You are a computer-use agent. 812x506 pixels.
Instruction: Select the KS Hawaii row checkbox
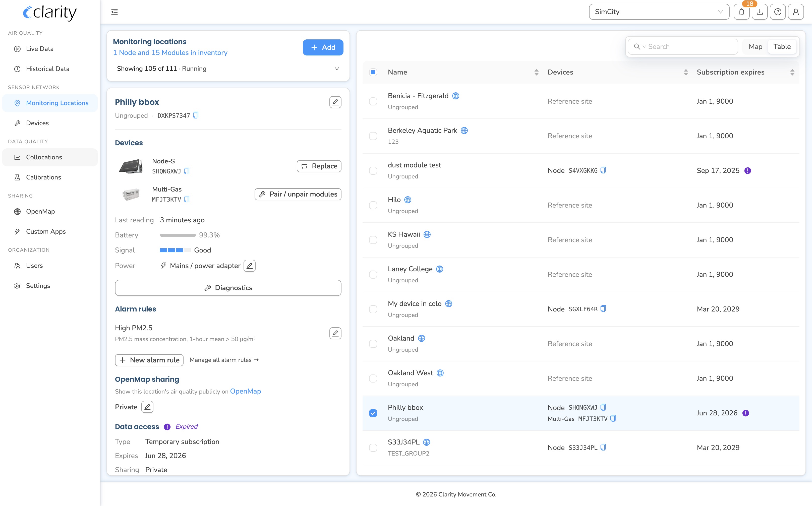[373, 240]
